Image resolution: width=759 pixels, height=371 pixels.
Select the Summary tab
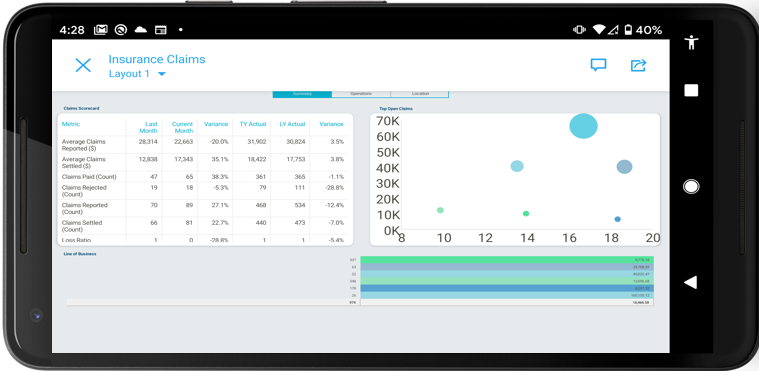[302, 94]
